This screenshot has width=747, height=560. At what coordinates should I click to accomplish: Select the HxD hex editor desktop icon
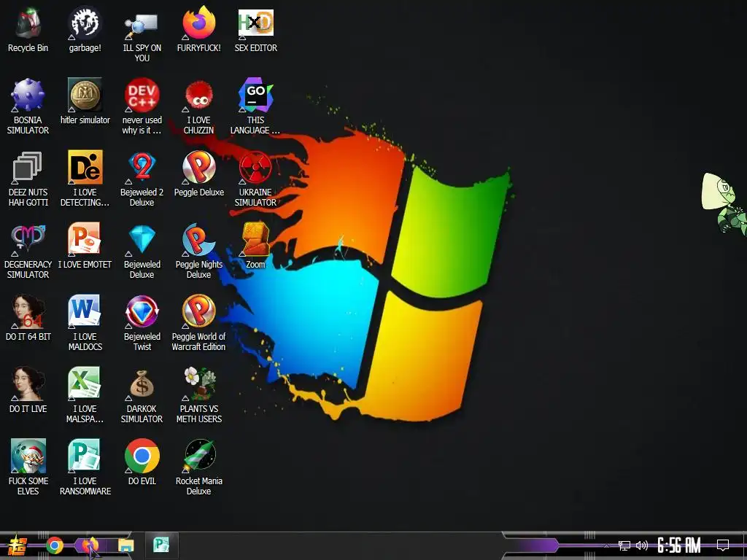(256, 23)
